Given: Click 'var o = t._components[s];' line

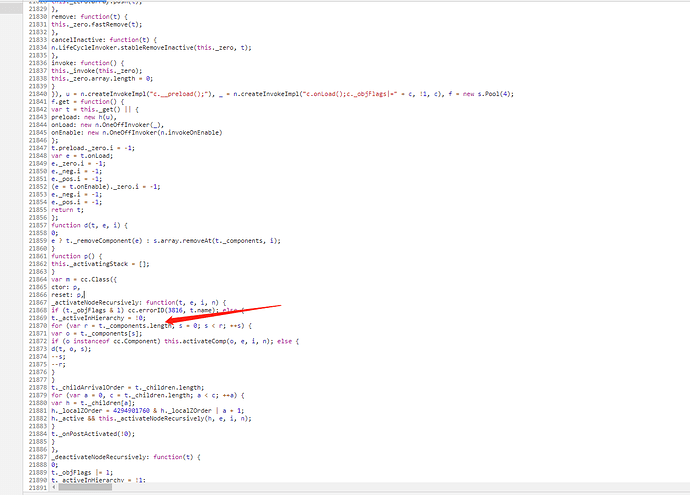Looking at the screenshot, I should tap(96, 334).
